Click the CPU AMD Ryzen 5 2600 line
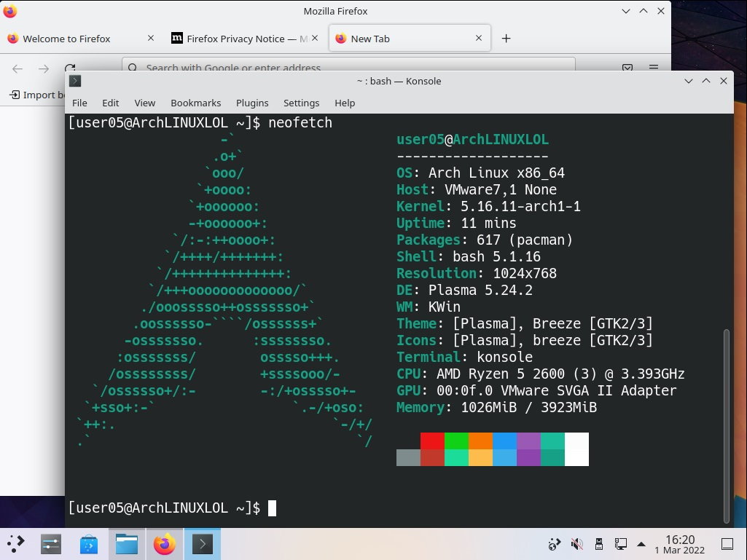The height and width of the screenshot is (560, 747). [x=540, y=374]
